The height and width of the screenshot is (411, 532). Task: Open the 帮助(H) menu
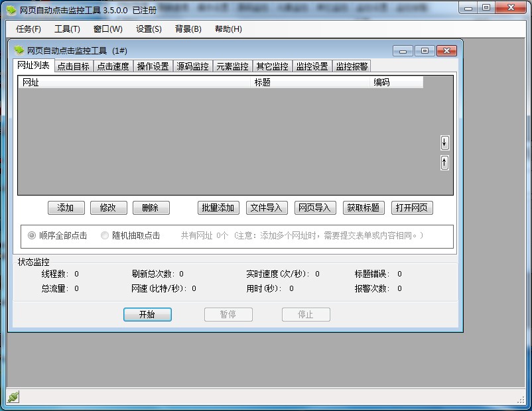tap(228, 29)
